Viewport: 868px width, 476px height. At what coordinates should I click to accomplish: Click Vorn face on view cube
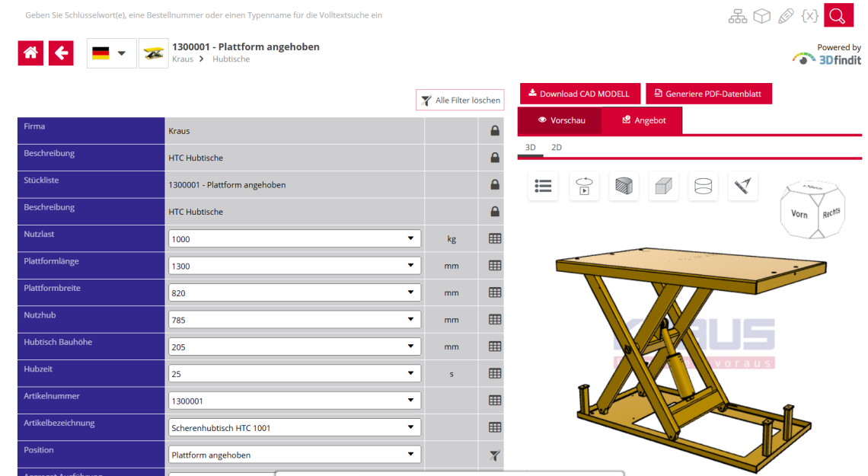coord(799,214)
